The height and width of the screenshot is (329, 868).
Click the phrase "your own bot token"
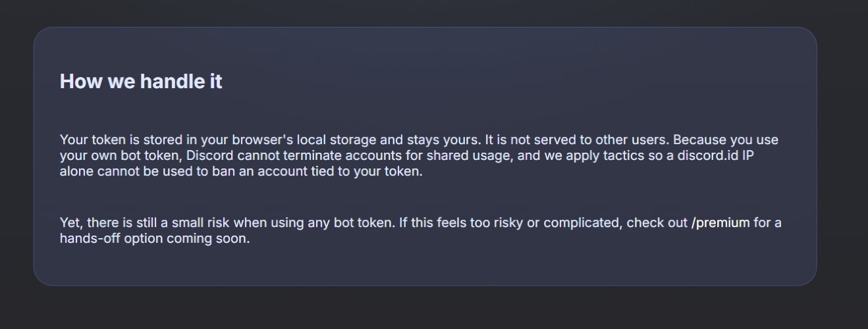pyautogui.click(x=120, y=156)
